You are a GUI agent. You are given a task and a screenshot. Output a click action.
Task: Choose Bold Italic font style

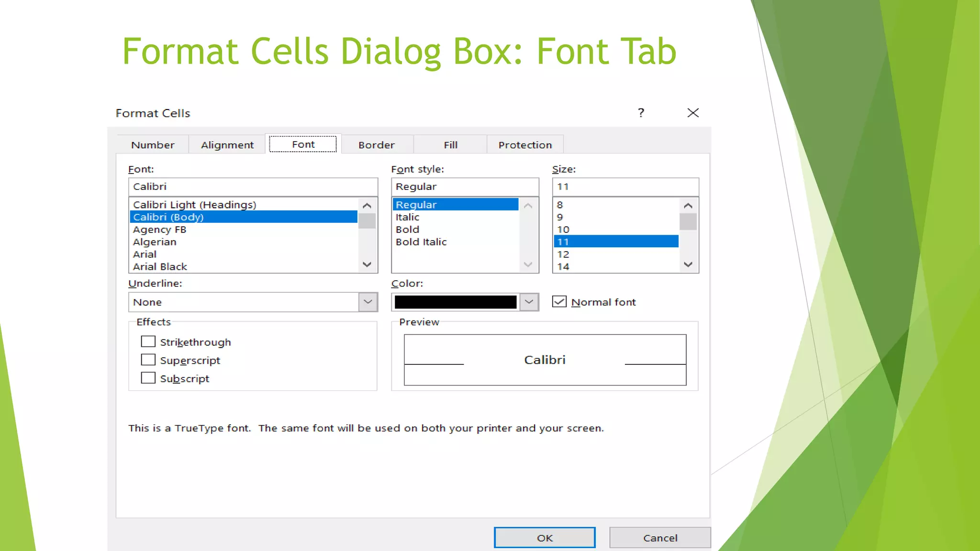[x=456, y=242]
